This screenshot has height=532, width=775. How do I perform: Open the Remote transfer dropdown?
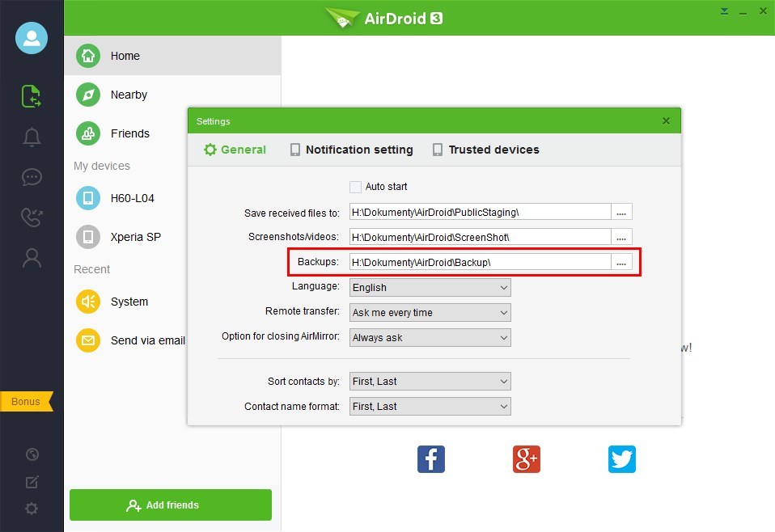point(430,313)
